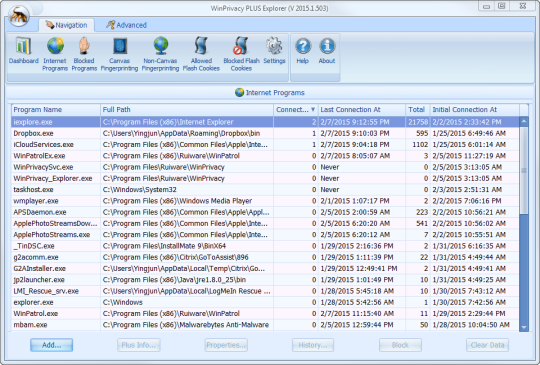Image resolution: width=540 pixels, height=365 pixels.
Task: Click the list scrollbar up arrow
Action: pos(524,121)
